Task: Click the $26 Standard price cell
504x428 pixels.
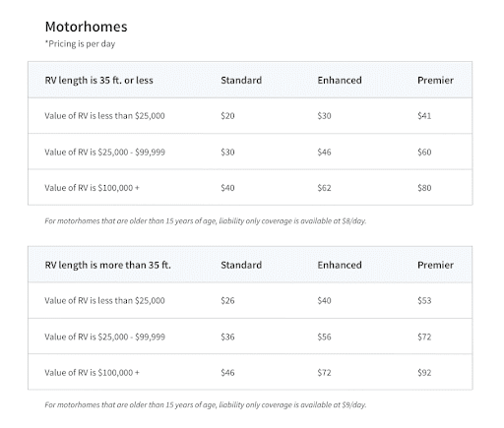Action: pos(227,301)
